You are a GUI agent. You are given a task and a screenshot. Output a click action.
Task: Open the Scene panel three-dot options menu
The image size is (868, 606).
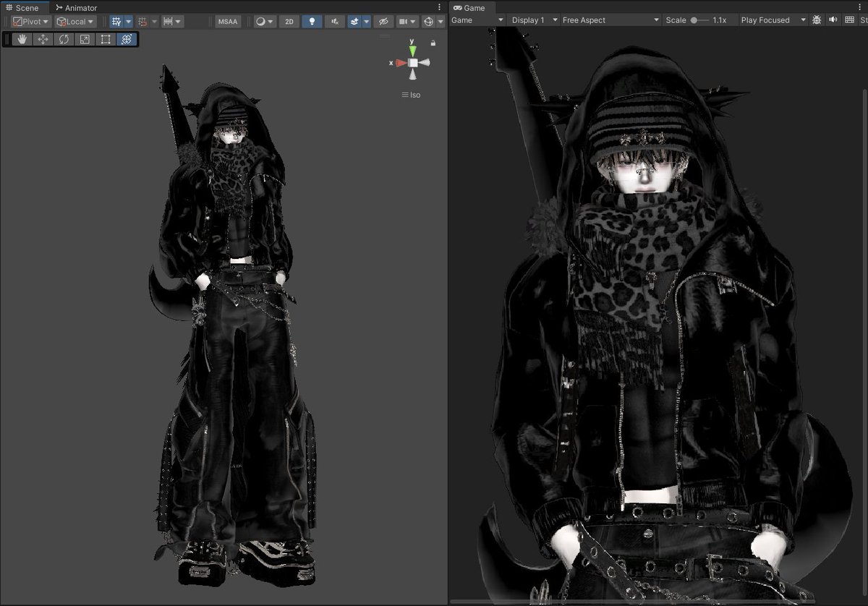[441, 7]
